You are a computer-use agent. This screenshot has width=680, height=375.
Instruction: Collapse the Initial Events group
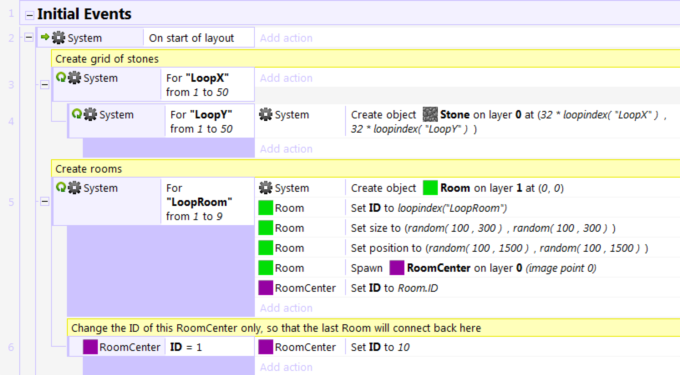(29, 15)
